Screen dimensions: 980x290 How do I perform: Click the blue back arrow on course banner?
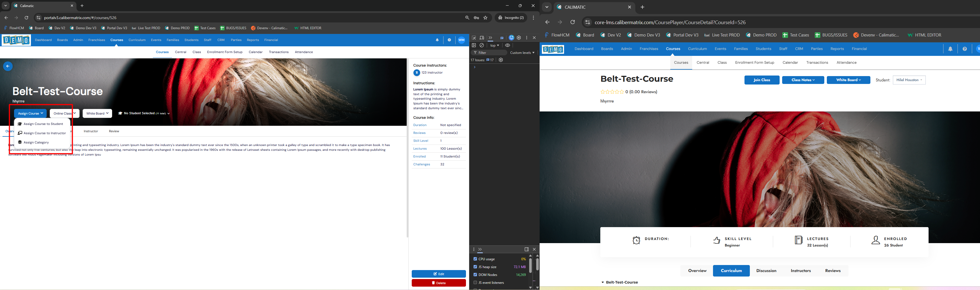8,66
